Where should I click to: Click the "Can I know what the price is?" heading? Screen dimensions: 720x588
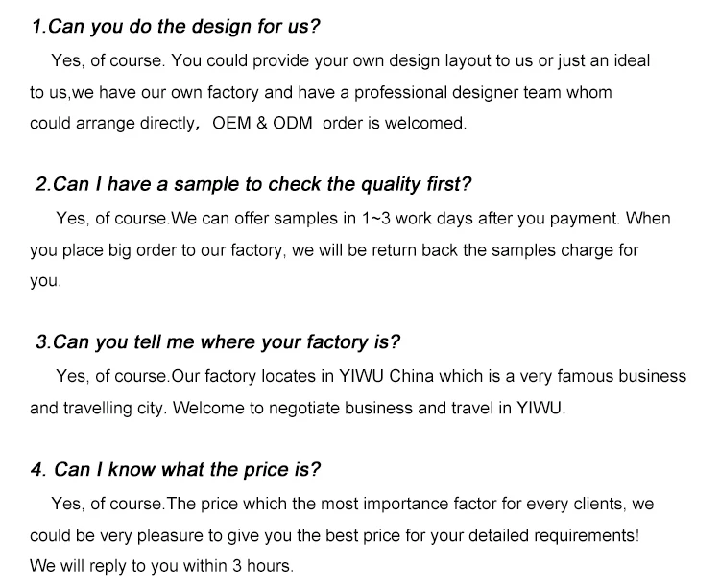point(175,469)
